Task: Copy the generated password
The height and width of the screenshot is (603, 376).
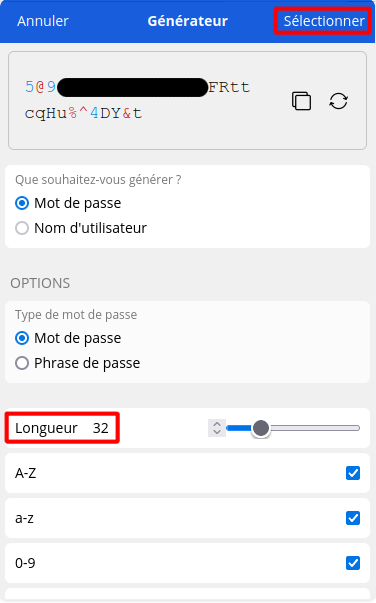Action: 301,101
